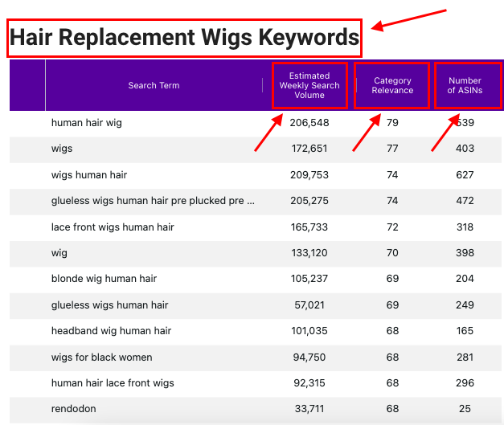Click 'human hair lace front wigs' term
The width and height of the screenshot is (504, 425).
[113, 383]
